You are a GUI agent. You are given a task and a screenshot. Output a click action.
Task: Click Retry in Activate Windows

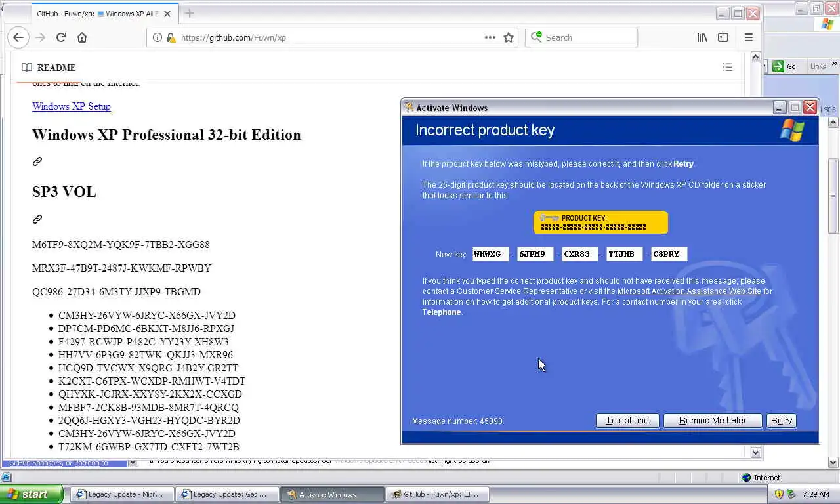click(781, 421)
